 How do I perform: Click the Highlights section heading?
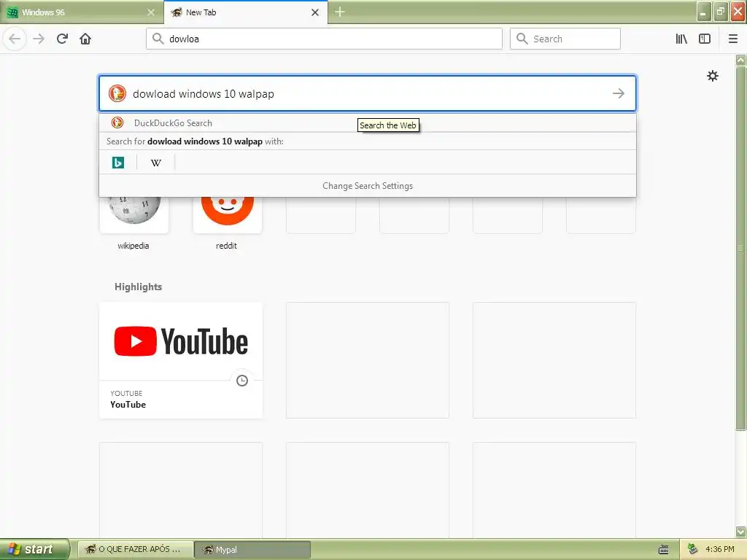[138, 287]
